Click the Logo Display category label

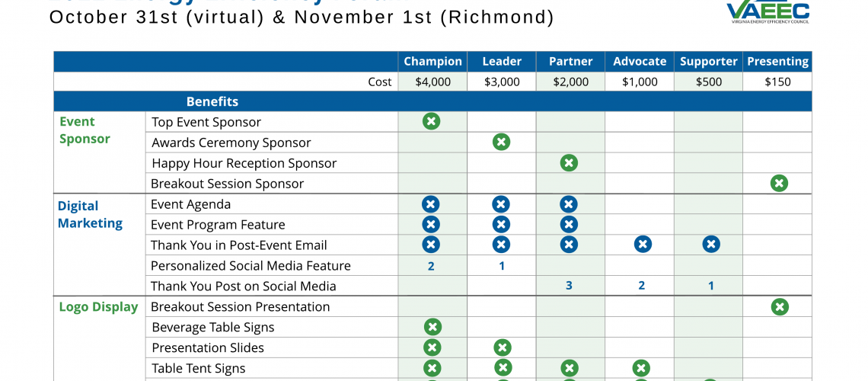[98, 307]
